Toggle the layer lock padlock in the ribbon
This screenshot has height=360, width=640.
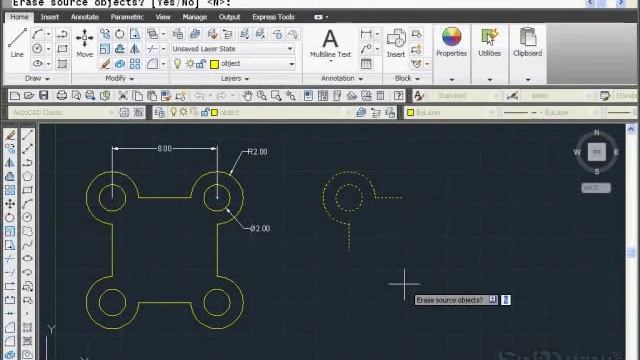pyautogui.click(x=201, y=64)
